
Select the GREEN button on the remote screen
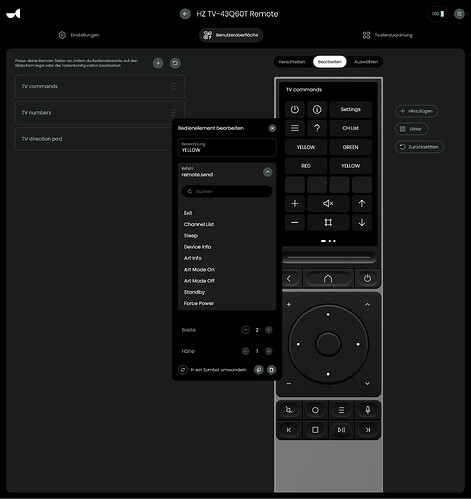350,147
